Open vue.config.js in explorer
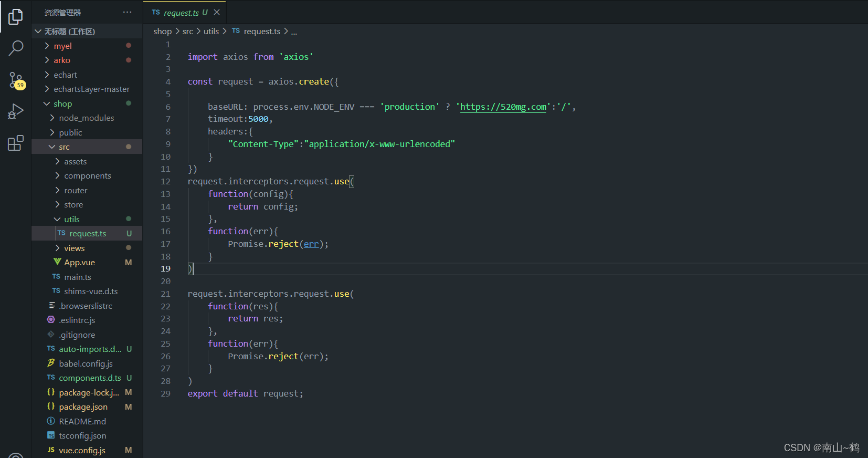The image size is (868, 458). (x=82, y=450)
